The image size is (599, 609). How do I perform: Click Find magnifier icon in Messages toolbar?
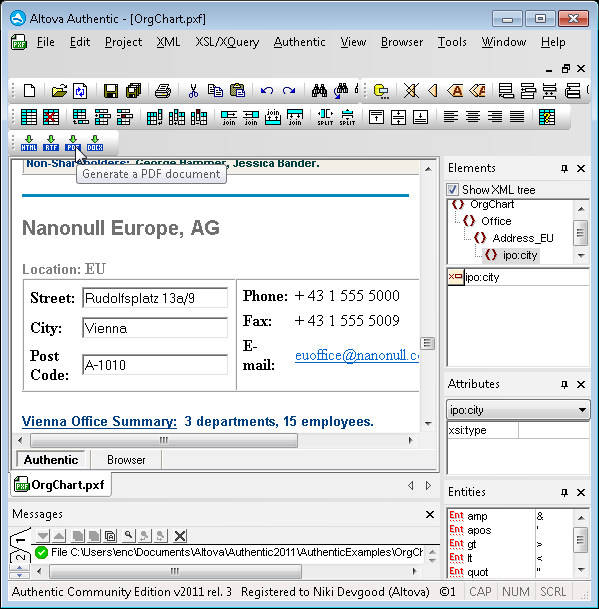(128, 536)
